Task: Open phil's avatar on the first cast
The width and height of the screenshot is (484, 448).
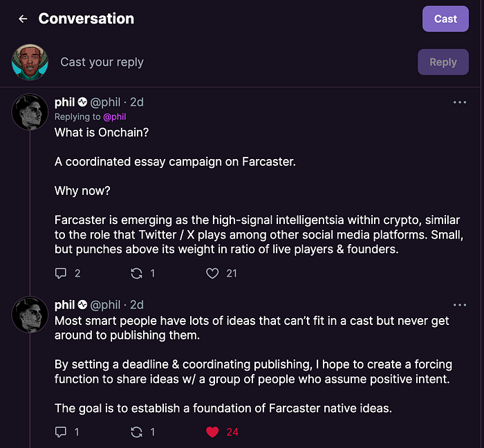Action: (30, 112)
